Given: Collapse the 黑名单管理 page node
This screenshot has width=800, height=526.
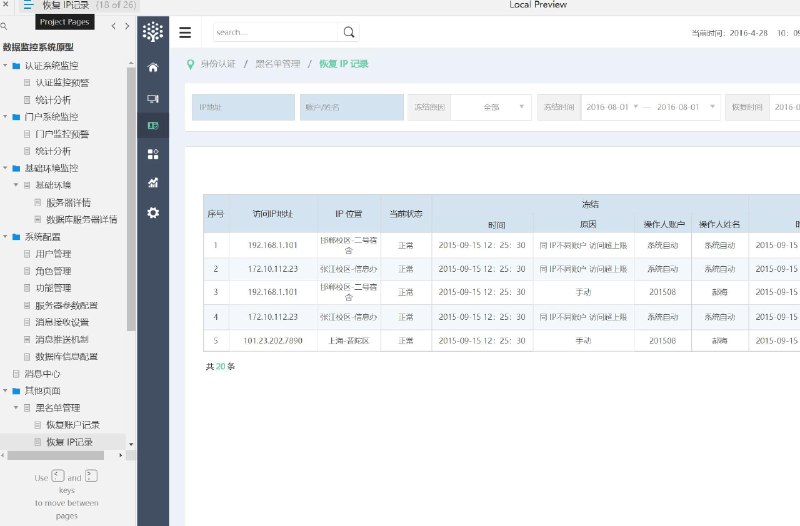Looking at the screenshot, I should tap(16, 408).
